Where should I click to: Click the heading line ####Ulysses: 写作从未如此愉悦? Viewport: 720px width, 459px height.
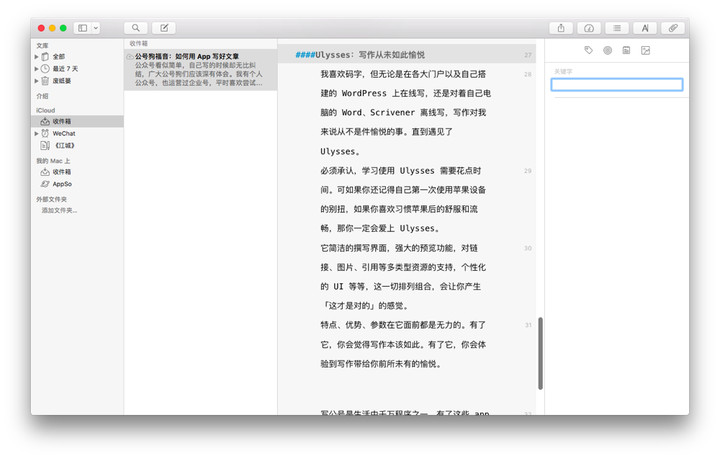360,55
